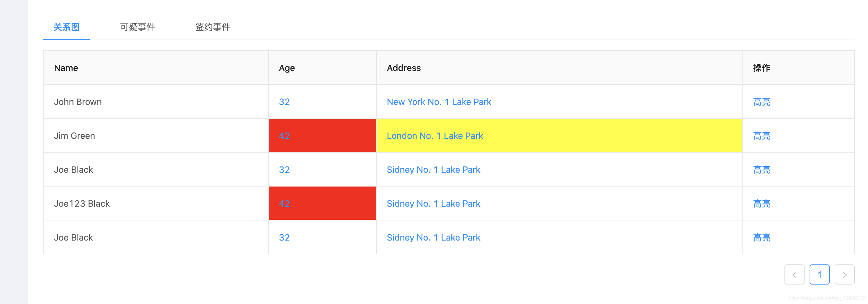The image size is (868, 304).
Task: Click 高亮 link for Jim Green
Action: coord(762,136)
